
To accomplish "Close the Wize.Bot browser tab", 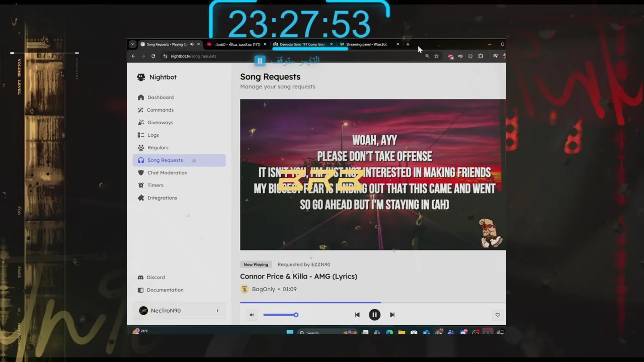I will pos(397,44).
